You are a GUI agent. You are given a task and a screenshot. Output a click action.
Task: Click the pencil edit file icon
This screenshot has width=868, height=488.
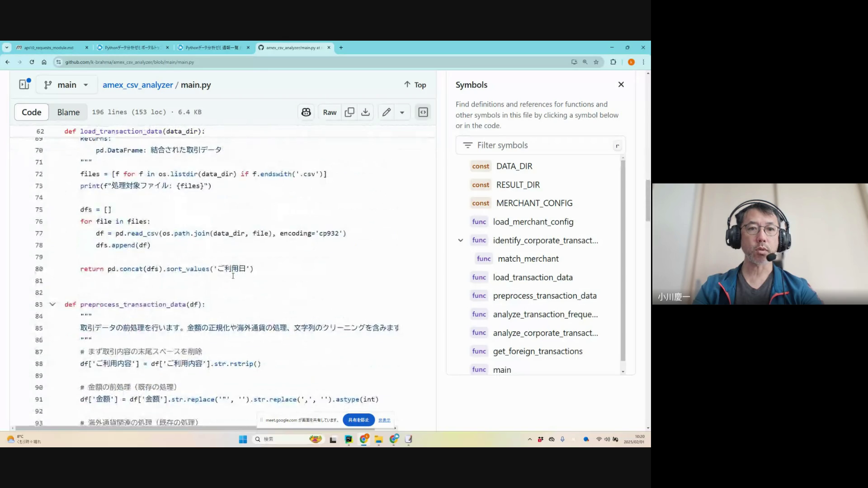[x=386, y=112]
